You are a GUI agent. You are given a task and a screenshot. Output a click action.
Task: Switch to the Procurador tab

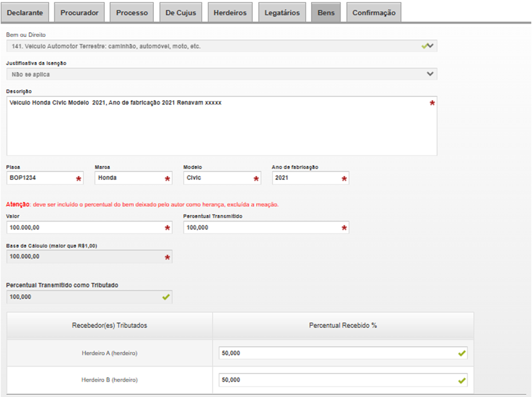tap(80, 13)
